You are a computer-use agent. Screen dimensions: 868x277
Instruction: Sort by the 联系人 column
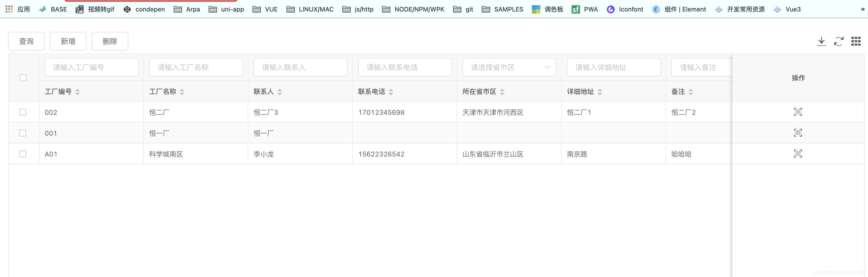[280, 92]
